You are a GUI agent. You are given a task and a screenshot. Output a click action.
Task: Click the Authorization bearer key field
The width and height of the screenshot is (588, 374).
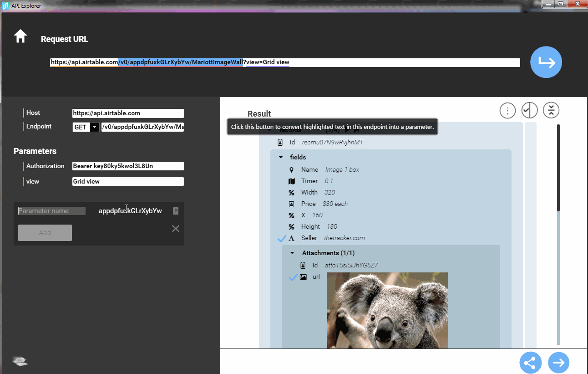128,166
